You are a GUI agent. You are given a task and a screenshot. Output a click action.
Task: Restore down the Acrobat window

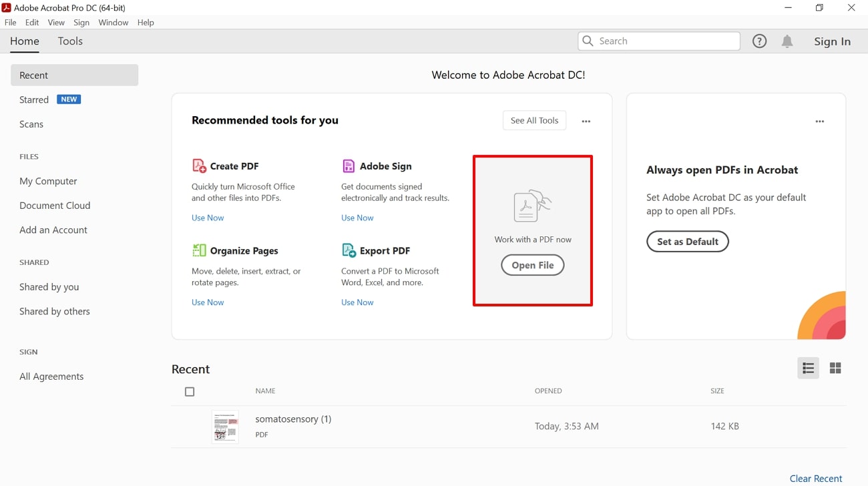tap(819, 8)
